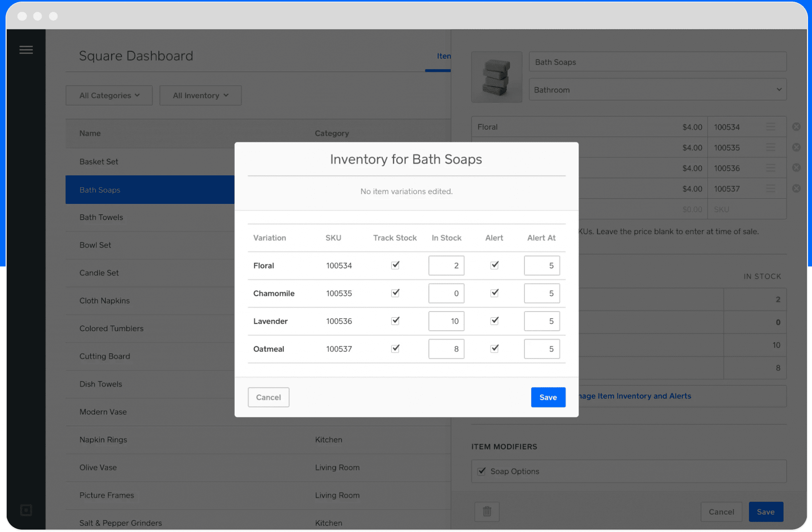Disable the Alert checkbox for Oatmeal

(x=494, y=348)
